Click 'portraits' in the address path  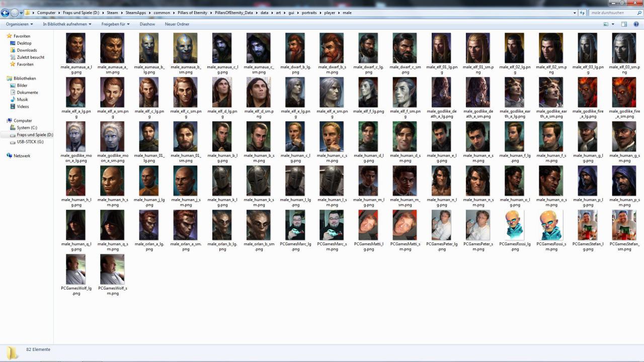pos(309,13)
